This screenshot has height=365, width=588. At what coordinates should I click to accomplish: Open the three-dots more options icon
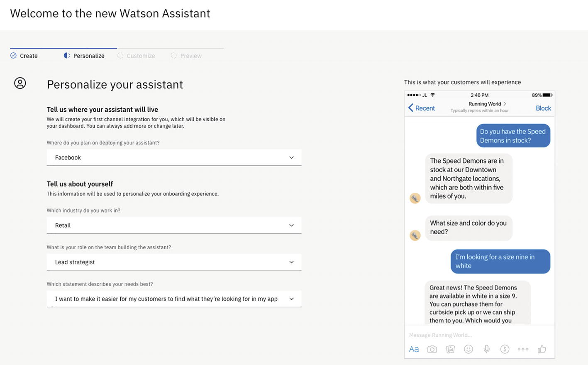coord(523,349)
